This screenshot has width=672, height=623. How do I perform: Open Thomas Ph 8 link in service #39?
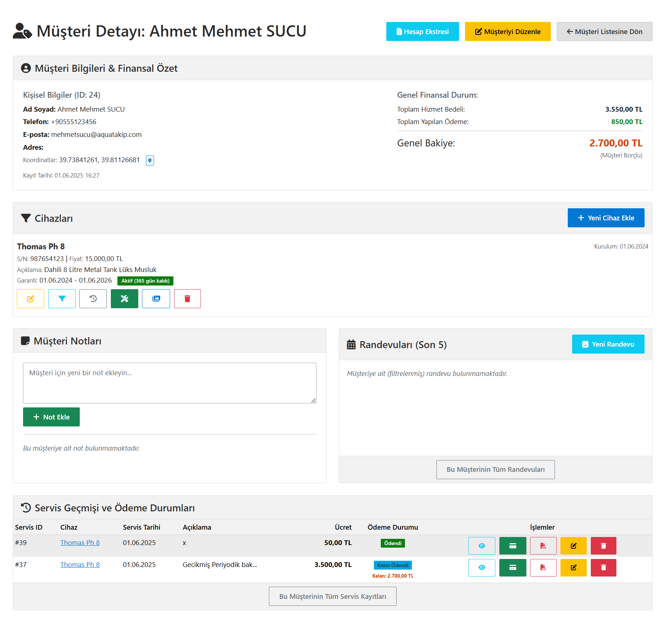pos(80,542)
